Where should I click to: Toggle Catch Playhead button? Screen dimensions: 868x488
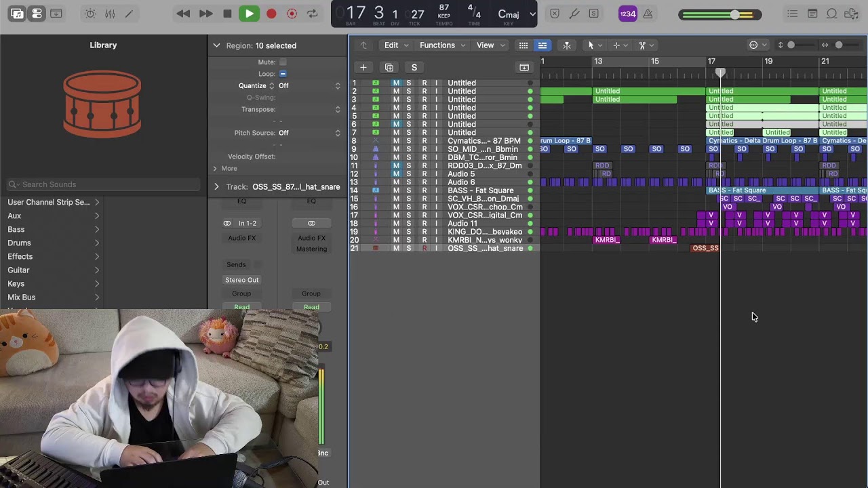tap(567, 45)
